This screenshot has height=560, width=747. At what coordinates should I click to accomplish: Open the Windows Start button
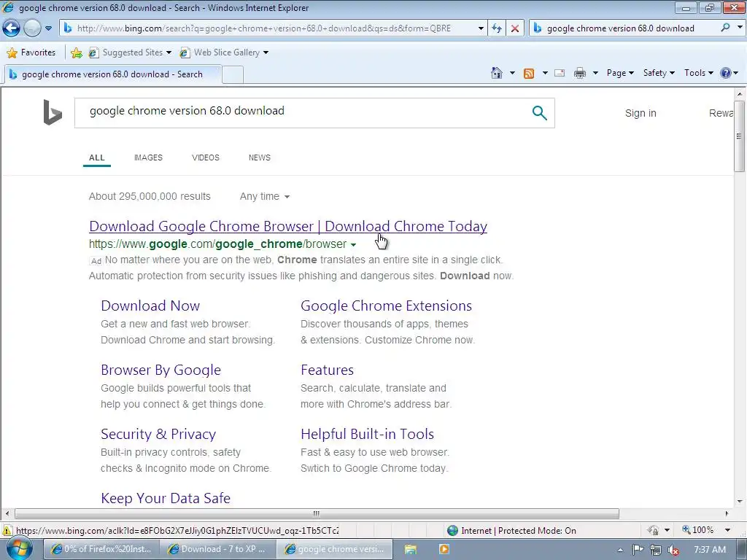[19, 548]
